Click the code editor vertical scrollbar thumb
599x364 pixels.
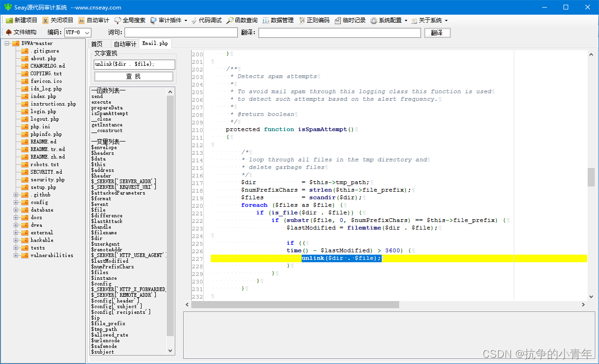click(591, 177)
